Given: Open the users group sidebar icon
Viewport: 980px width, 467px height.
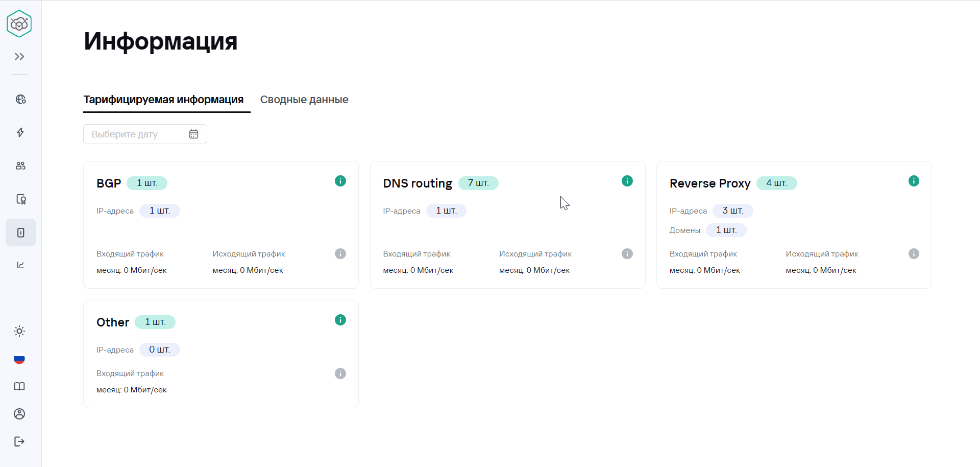Looking at the screenshot, I should (x=20, y=166).
